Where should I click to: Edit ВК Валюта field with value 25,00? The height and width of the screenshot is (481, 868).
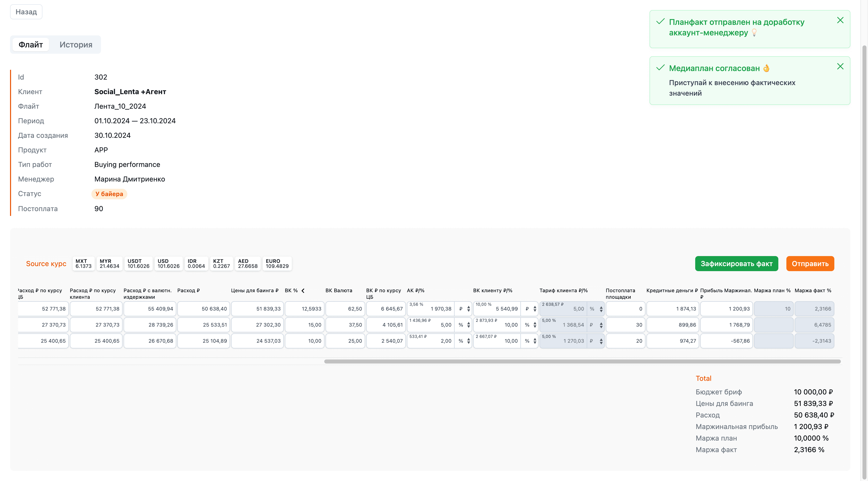click(x=345, y=341)
